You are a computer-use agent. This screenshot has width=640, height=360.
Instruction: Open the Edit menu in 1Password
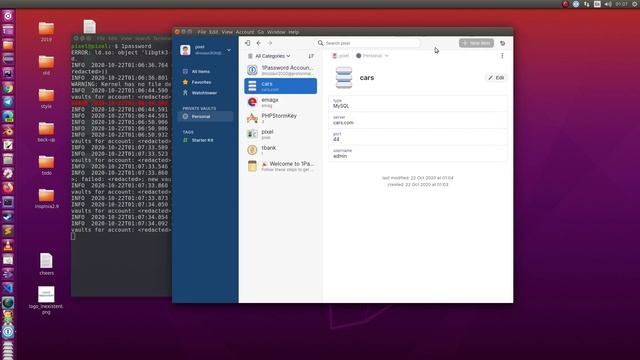click(213, 32)
